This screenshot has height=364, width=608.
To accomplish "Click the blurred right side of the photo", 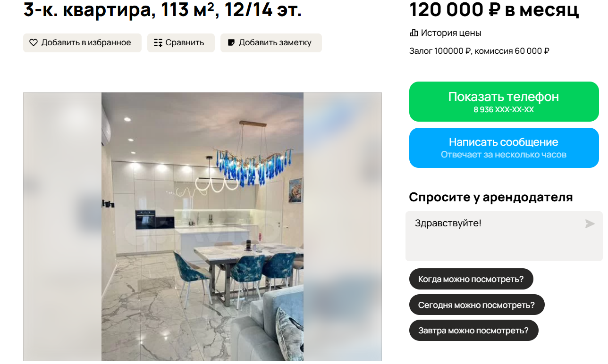I will (342, 227).
